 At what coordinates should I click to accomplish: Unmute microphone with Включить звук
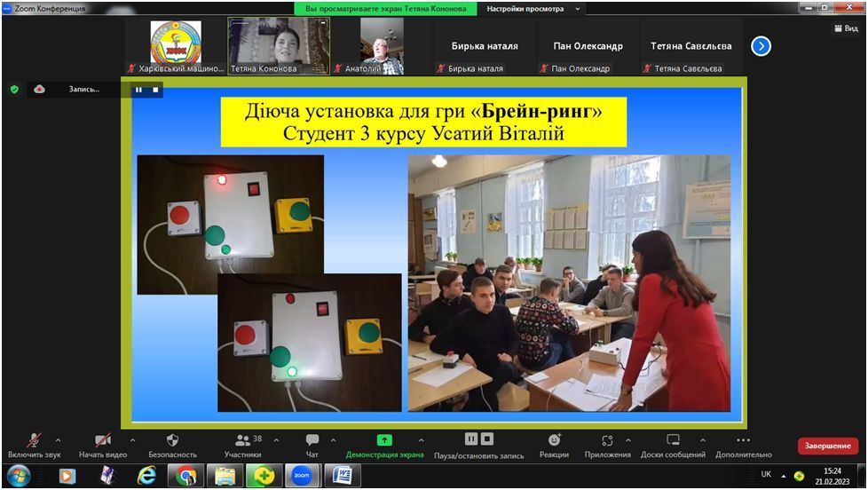click(x=34, y=446)
